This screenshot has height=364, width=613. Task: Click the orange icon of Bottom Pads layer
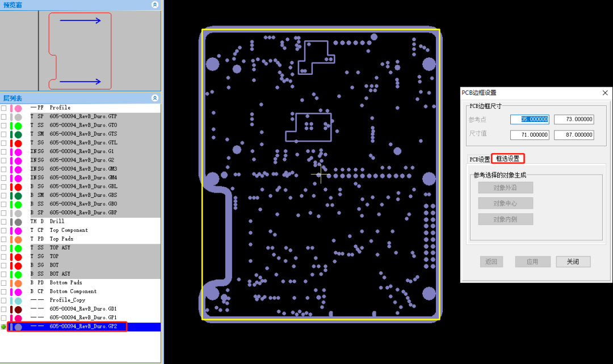click(x=18, y=283)
